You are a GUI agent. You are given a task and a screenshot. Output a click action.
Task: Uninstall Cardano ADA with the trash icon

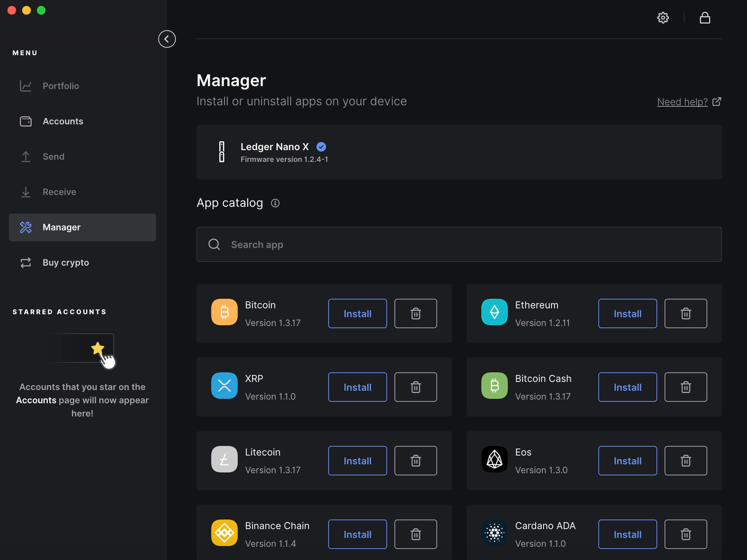(x=686, y=534)
